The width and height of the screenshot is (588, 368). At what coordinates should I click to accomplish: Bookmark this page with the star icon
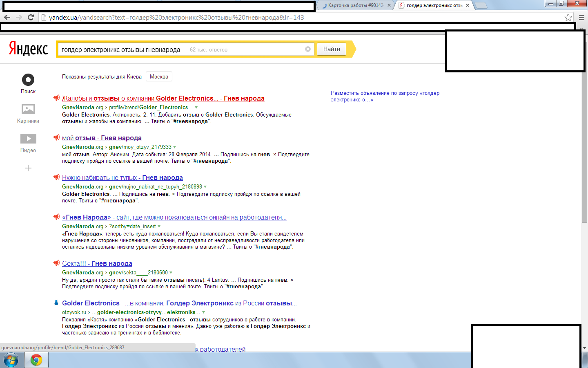[x=568, y=17]
